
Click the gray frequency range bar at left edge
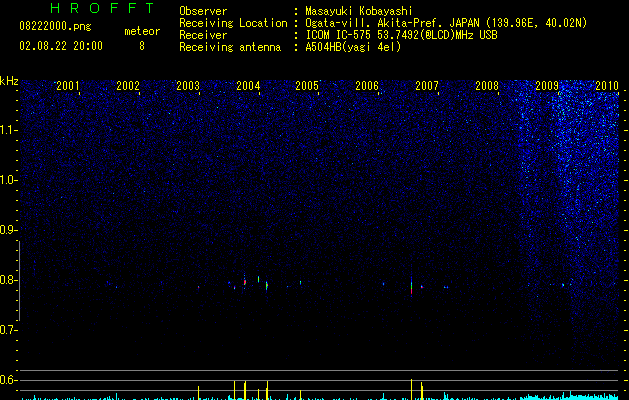(19, 281)
